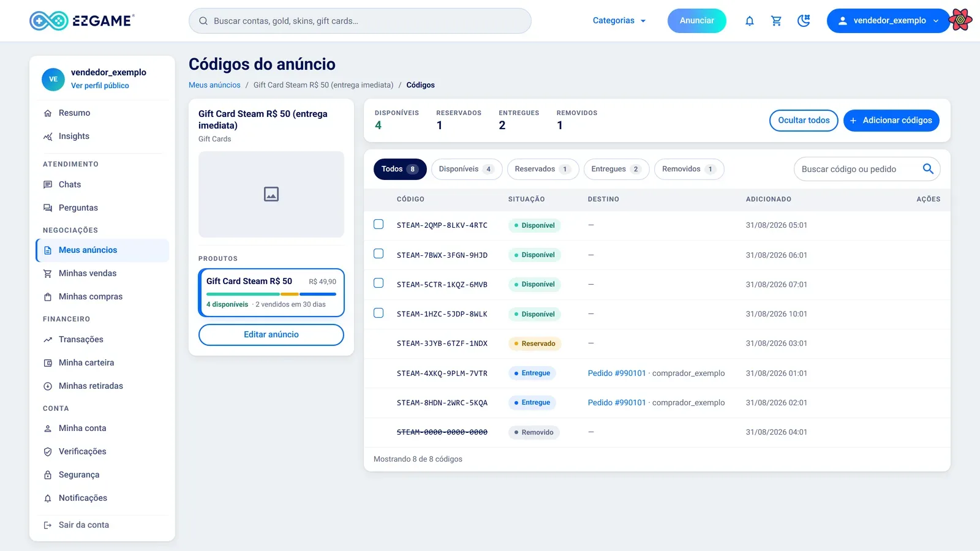Switch to the Removidos tab

pos(689,169)
